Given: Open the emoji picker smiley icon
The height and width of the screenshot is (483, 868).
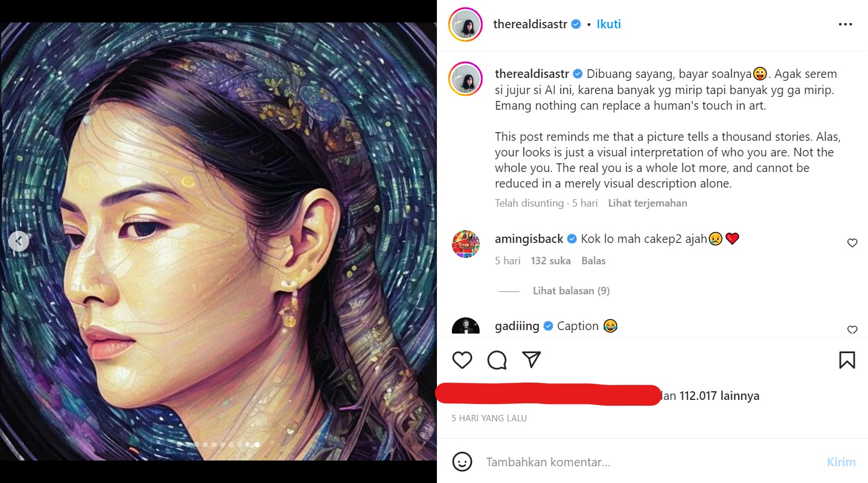Looking at the screenshot, I should click(462, 462).
